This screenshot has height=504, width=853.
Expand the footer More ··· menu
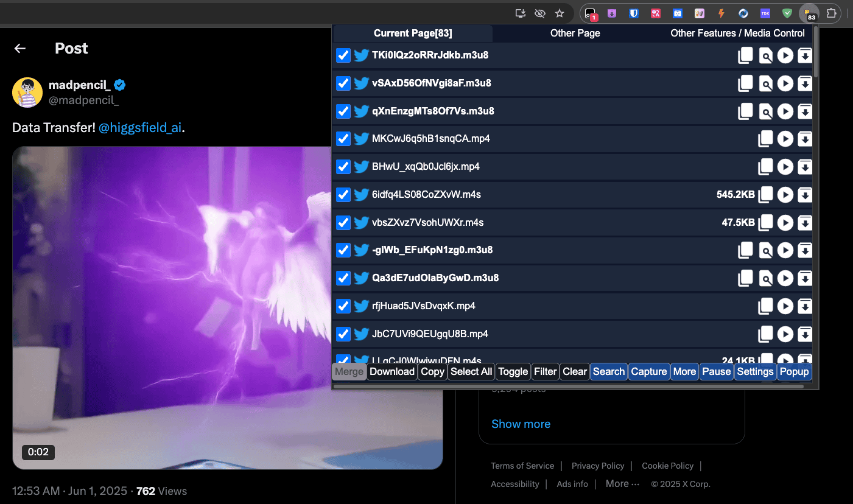click(x=622, y=484)
